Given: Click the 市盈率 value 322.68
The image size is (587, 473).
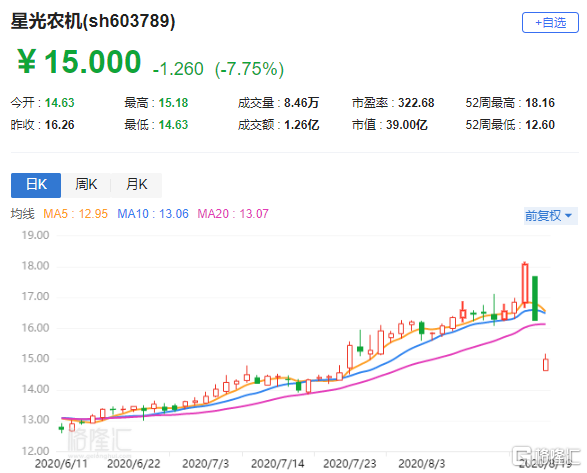Looking at the screenshot, I should click(416, 103).
